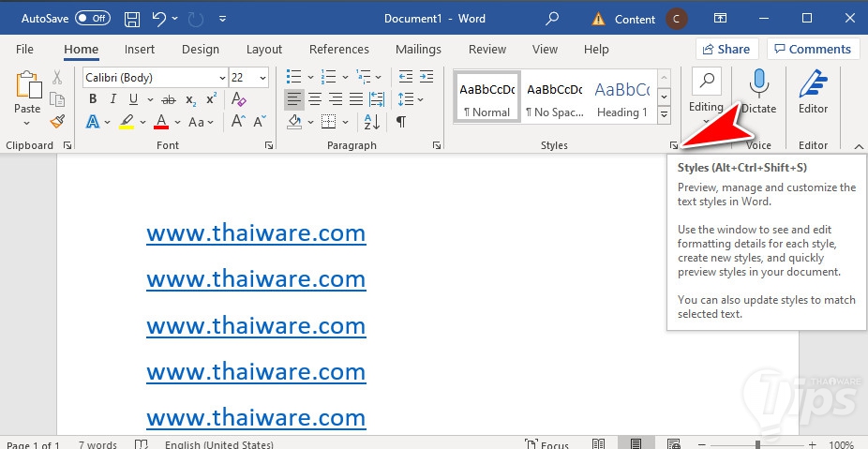The image size is (868, 449).
Task: Switch to the Review tab
Action: click(x=487, y=50)
